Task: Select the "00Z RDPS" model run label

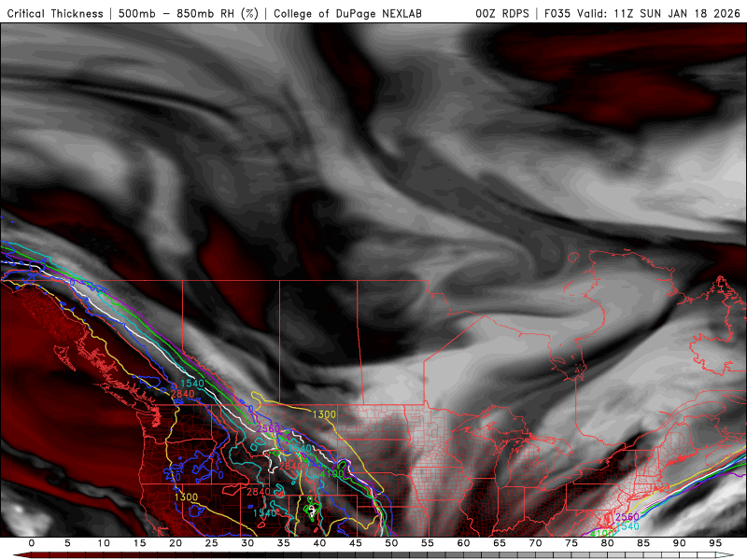Action: tap(502, 13)
